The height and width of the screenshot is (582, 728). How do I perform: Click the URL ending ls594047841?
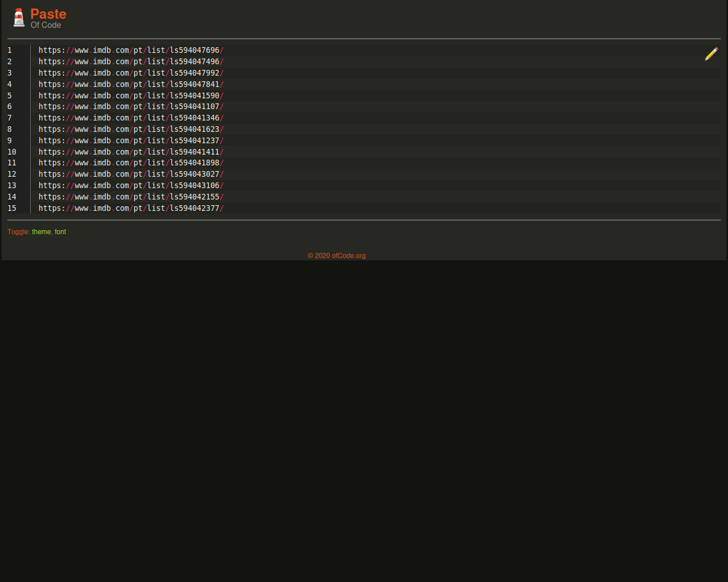click(x=131, y=85)
